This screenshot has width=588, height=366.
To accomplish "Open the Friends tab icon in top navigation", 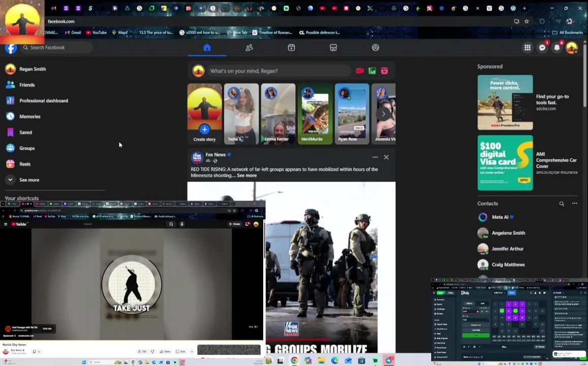I will (250, 48).
